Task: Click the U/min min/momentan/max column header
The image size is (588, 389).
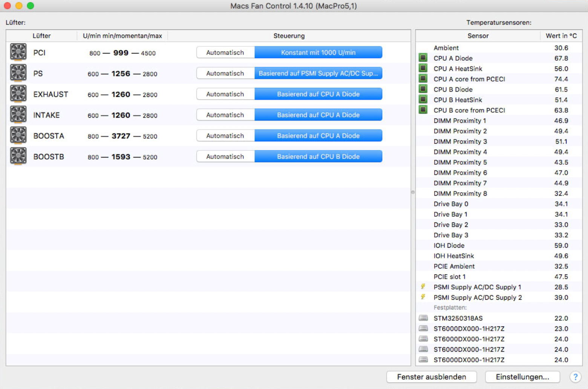Action: coord(122,36)
